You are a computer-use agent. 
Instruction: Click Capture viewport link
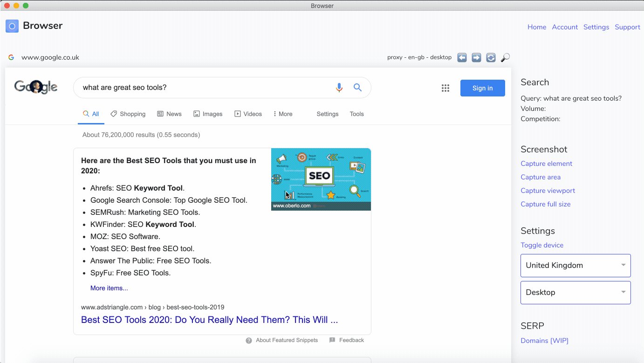(548, 191)
